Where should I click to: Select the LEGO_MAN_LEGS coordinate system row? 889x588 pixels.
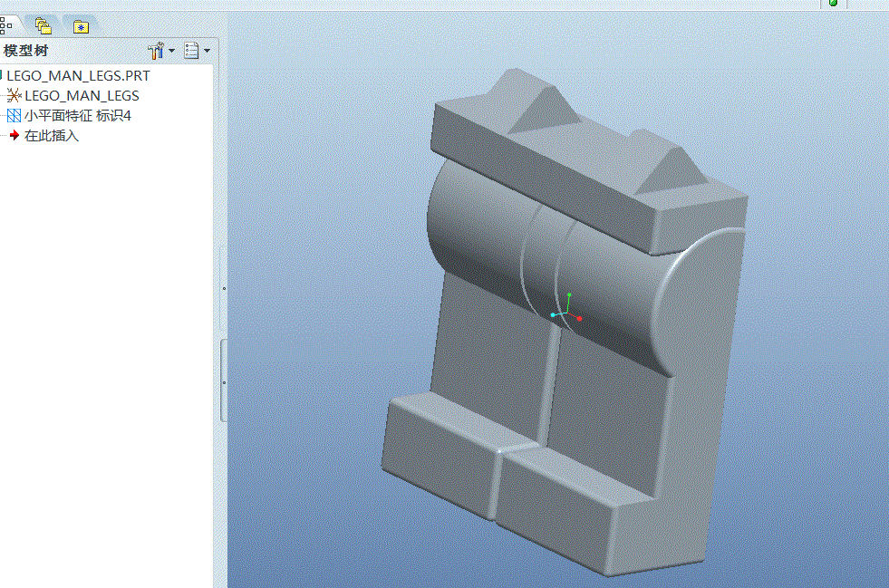click(73, 96)
